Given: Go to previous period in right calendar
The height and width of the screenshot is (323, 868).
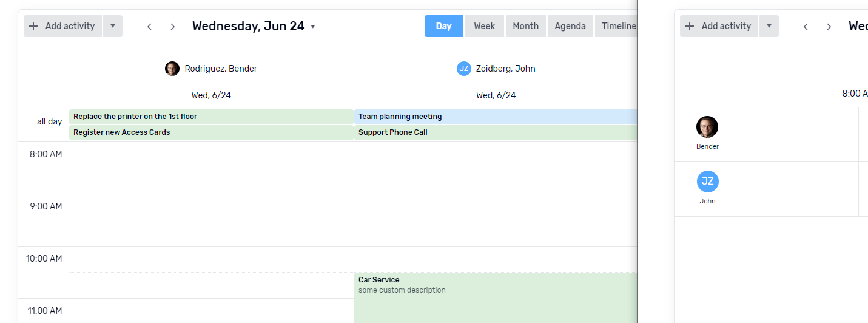Looking at the screenshot, I should pyautogui.click(x=806, y=27).
